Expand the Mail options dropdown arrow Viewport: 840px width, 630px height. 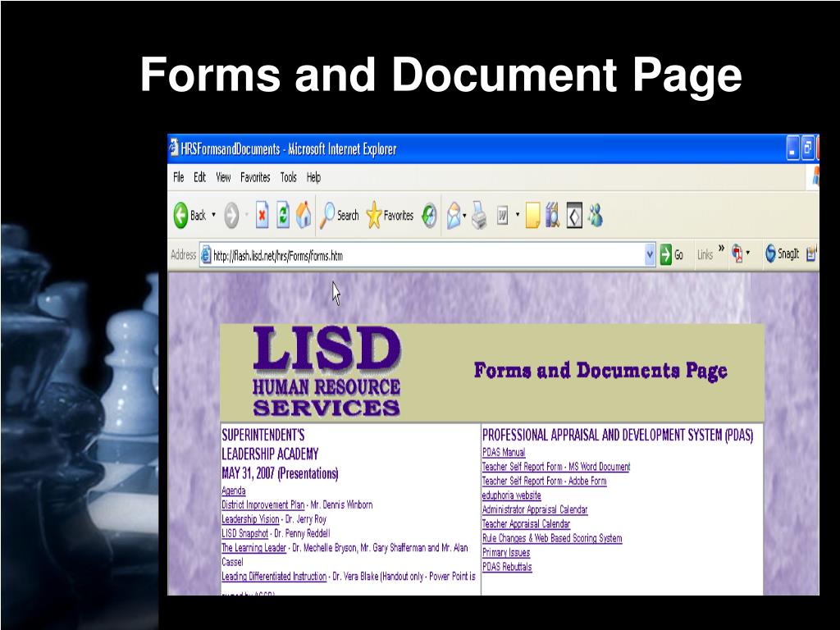(x=464, y=216)
